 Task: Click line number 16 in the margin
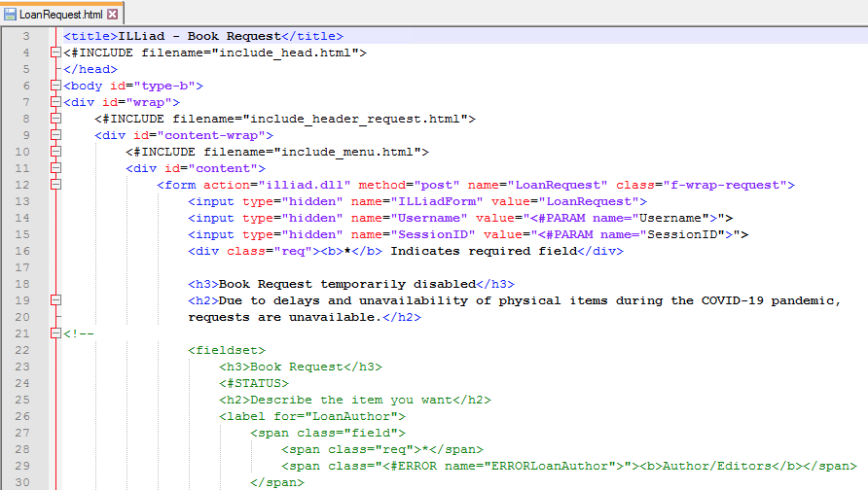point(23,267)
